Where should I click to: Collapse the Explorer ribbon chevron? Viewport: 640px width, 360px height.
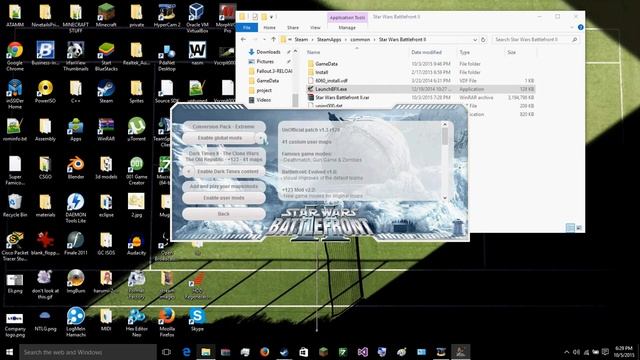click(572, 27)
